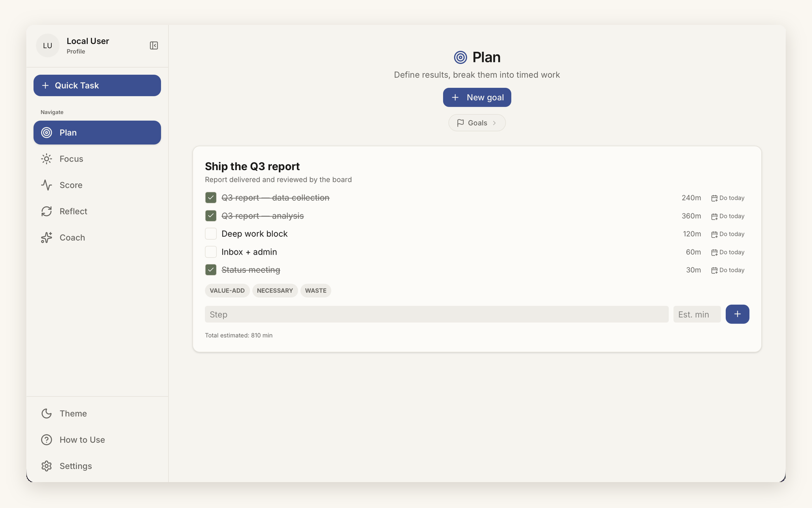Click the 60m duration value

coord(693,252)
